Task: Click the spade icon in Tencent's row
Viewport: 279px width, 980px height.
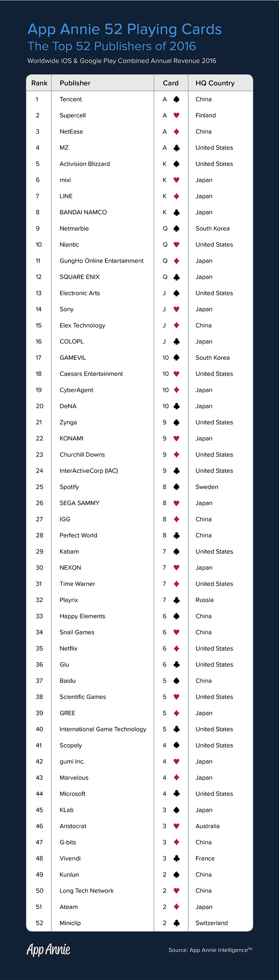Action: tap(176, 99)
